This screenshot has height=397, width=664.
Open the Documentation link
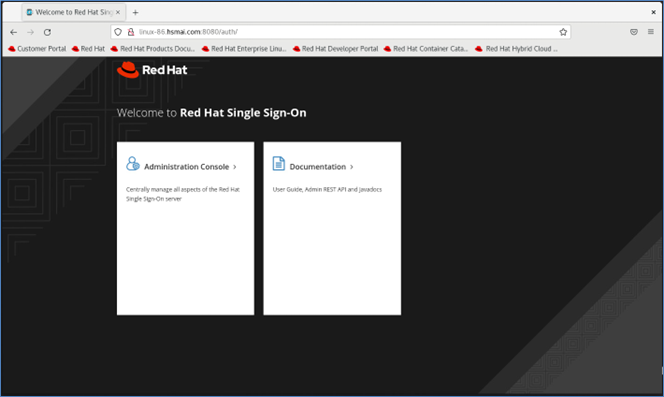coord(318,167)
